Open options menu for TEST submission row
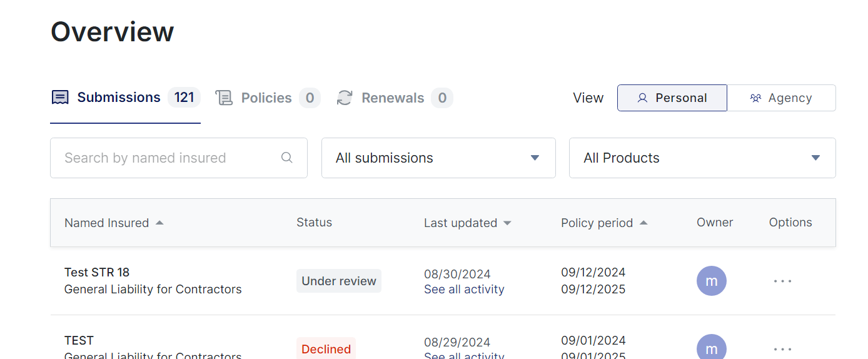Viewport: 868px width, 359px height. coord(782,349)
